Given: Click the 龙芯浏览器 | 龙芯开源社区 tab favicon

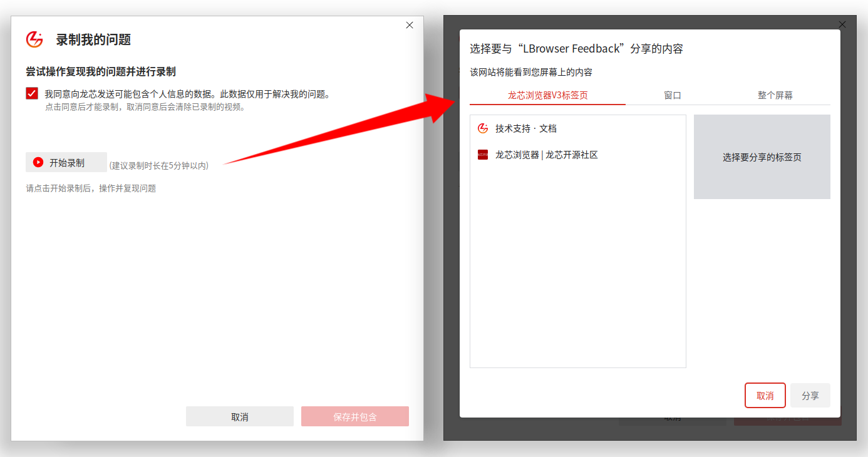Looking at the screenshot, I should (483, 155).
